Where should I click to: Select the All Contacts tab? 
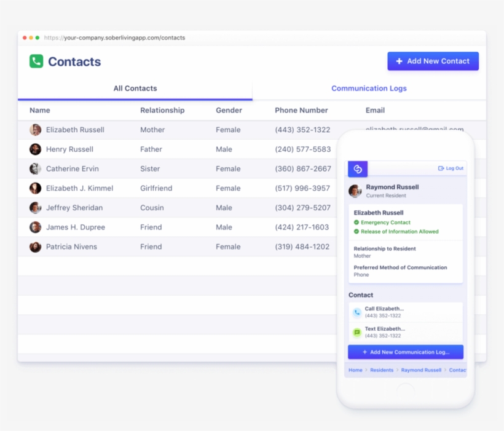(135, 88)
